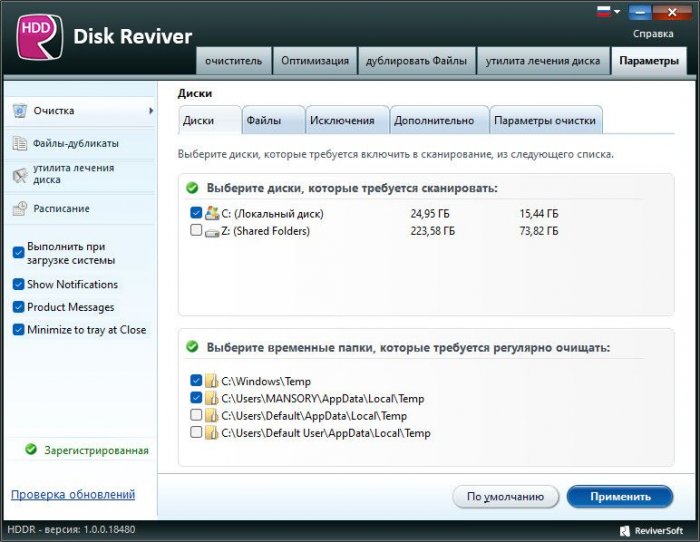Click the По умолчанию button
Viewport: 700px width, 542px height.
505,496
